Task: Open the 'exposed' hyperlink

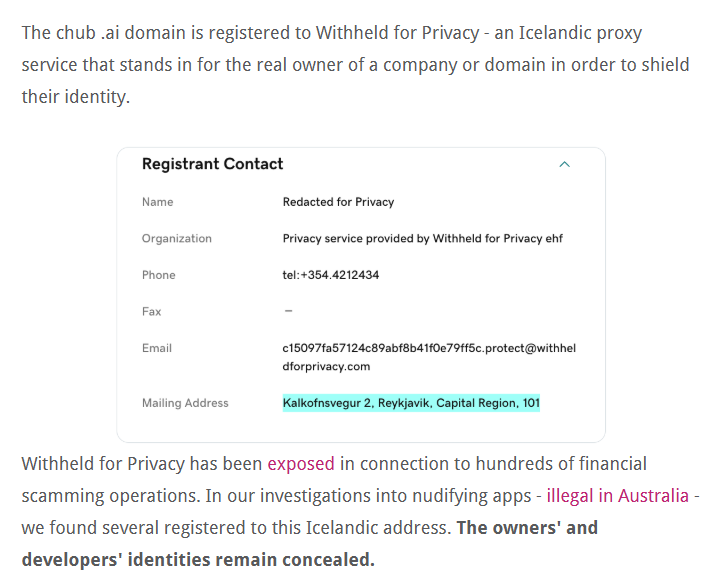Action: pos(301,464)
